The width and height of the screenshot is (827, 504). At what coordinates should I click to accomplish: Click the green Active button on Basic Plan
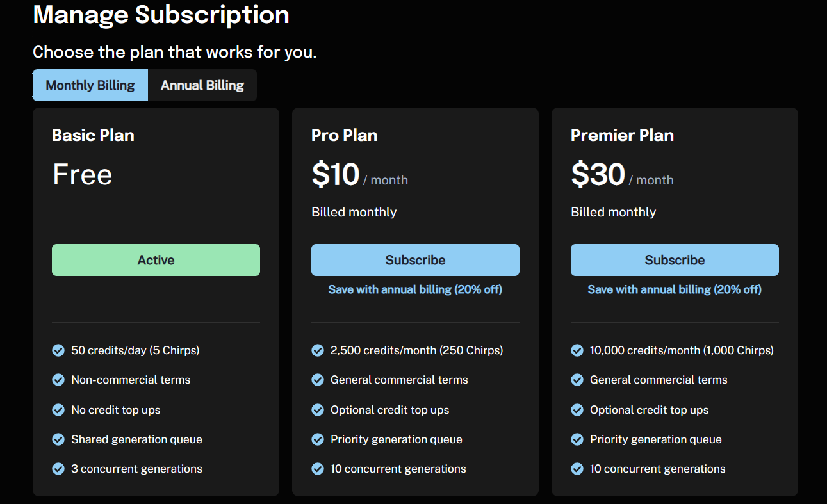pos(156,260)
